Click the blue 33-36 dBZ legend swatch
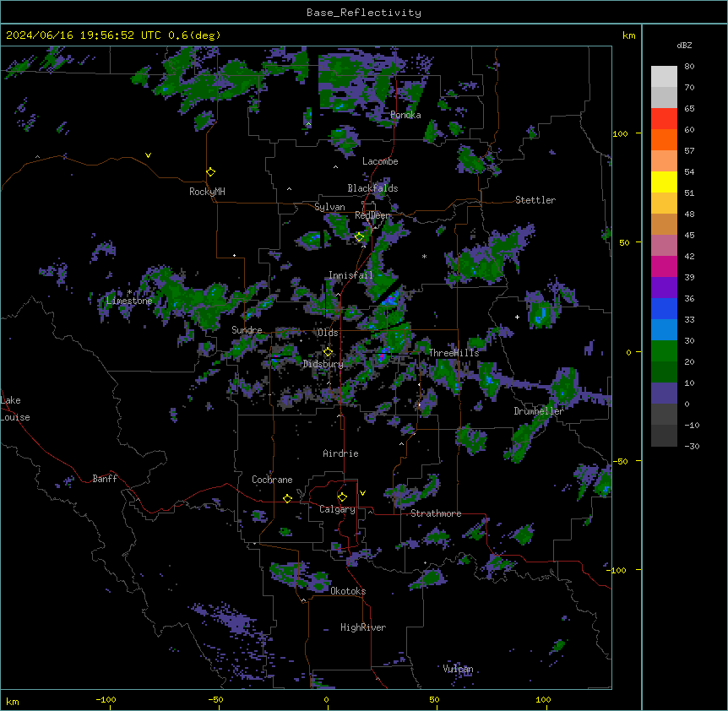728x711 pixels. tap(664, 308)
